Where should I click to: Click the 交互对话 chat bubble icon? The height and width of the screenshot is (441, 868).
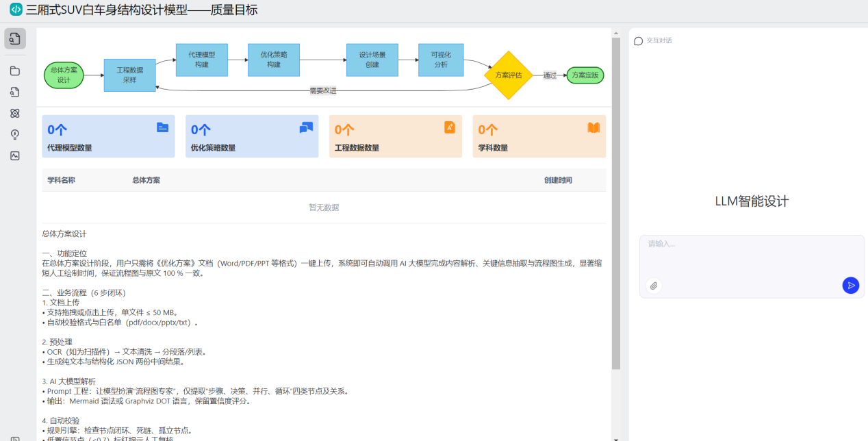point(639,40)
